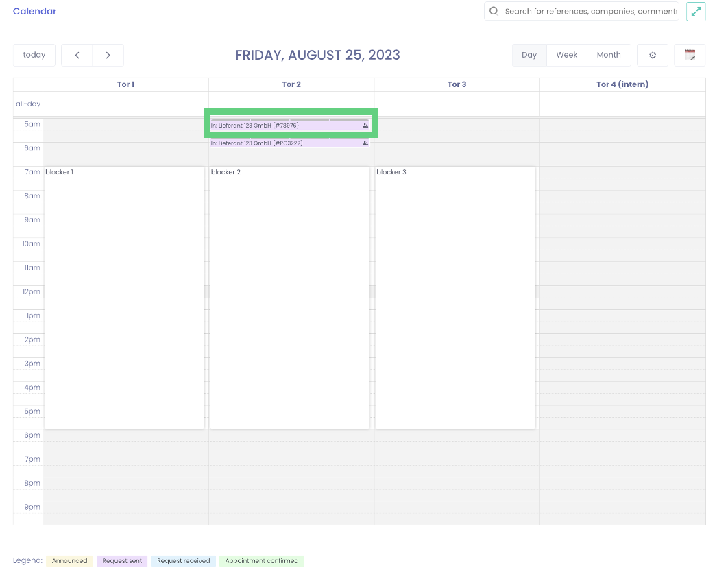Click the fullscreen expand icon
Viewport: 728px width, 572px height.
click(696, 12)
